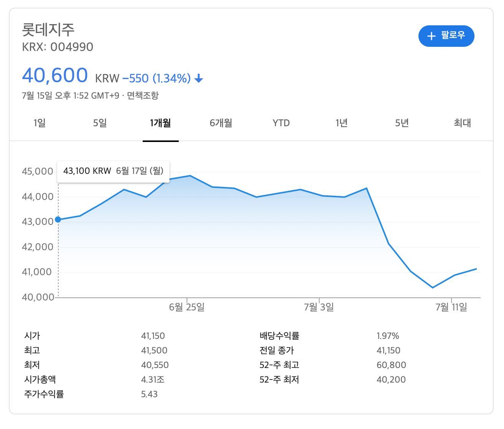This screenshot has height=429, width=504.
Task: Show the 최대 maximum range chart
Action: point(462,123)
